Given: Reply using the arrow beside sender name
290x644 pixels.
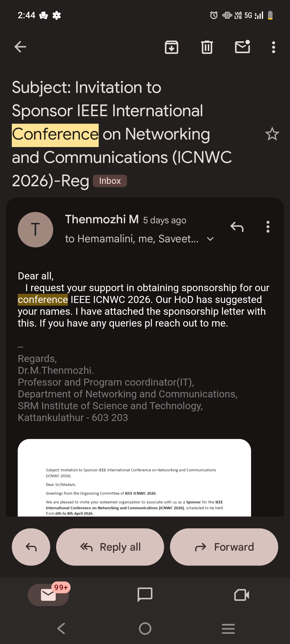Looking at the screenshot, I should point(237,227).
